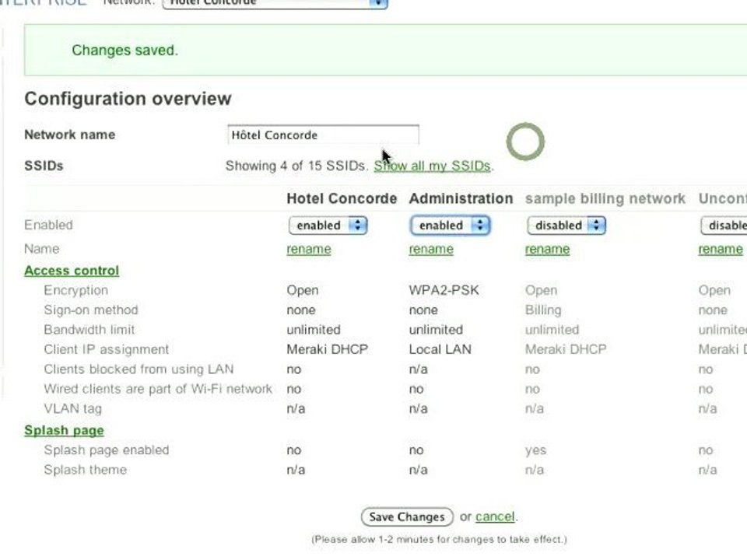The height and width of the screenshot is (560, 747).
Task: Open the Hotel Concorde enabled dropdown
Action: pos(328,226)
